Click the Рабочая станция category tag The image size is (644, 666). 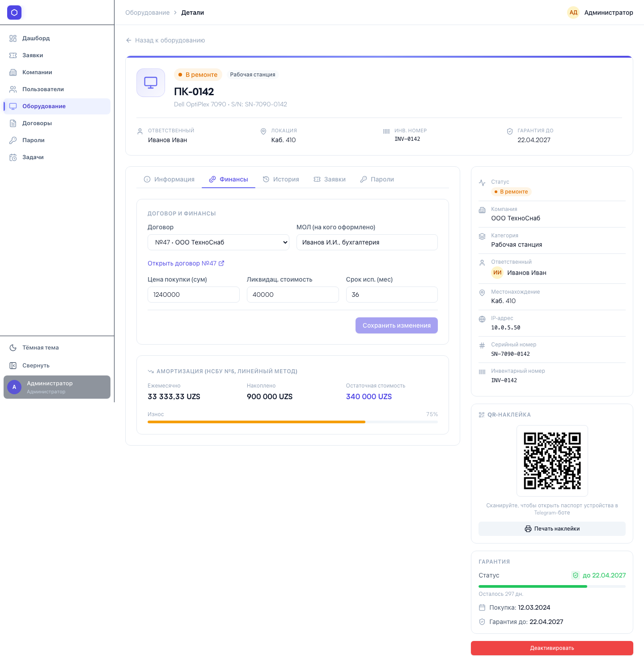[x=253, y=75]
